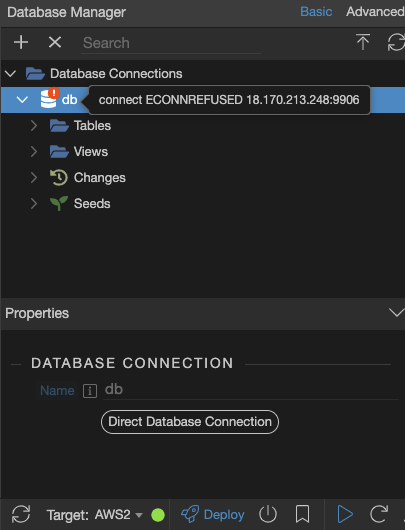The width and height of the screenshot is (405, 530).
Task: Click the plus icon to add a connection
Action: coord(21,43)
